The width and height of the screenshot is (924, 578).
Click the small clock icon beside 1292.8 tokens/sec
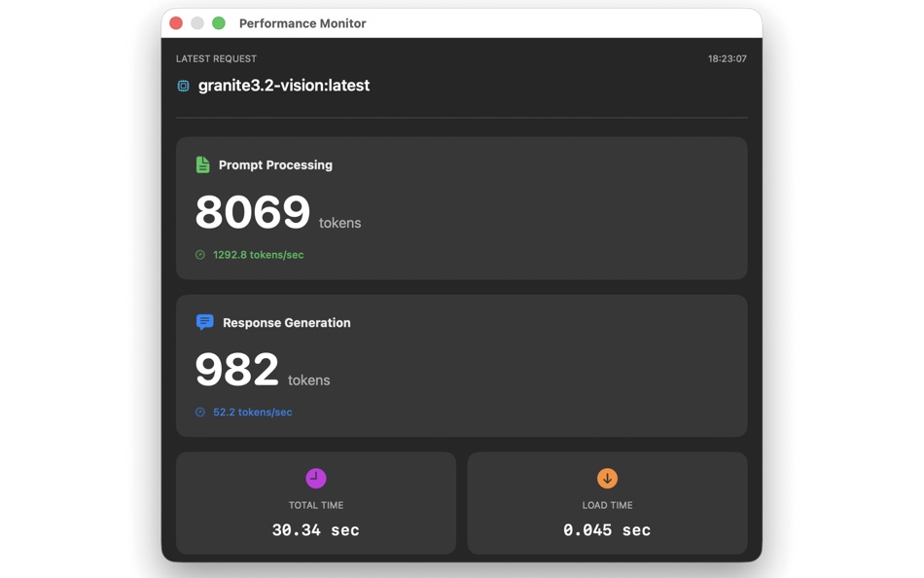click(x=201, y=254)
